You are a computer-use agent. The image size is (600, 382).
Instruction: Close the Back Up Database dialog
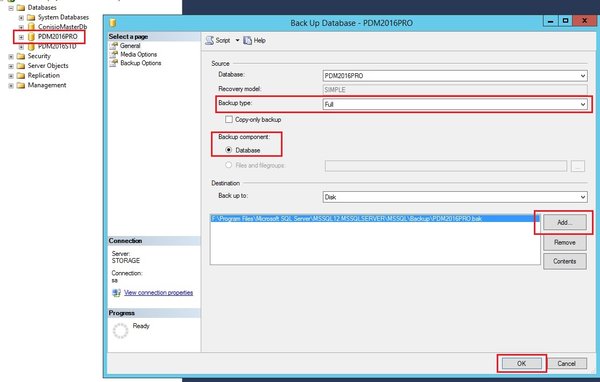pos(584,21)
